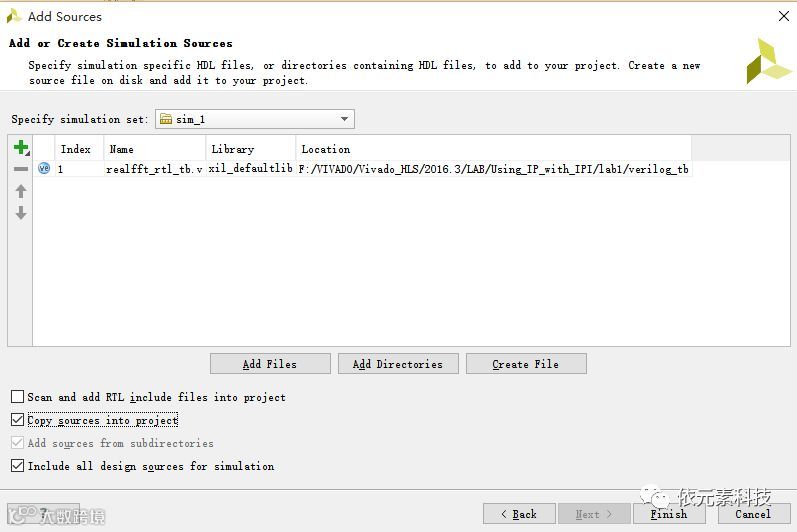This screenshot has height=532, width=797.
Task: Select the realfft_rtl_tb.v file row
Action: [x=155, y=169]
